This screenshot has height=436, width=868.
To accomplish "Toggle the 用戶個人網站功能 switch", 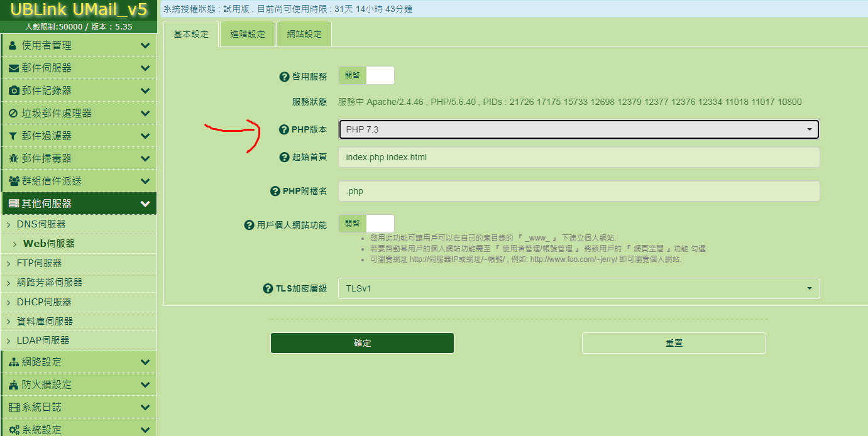I will [x=366, y=224].
